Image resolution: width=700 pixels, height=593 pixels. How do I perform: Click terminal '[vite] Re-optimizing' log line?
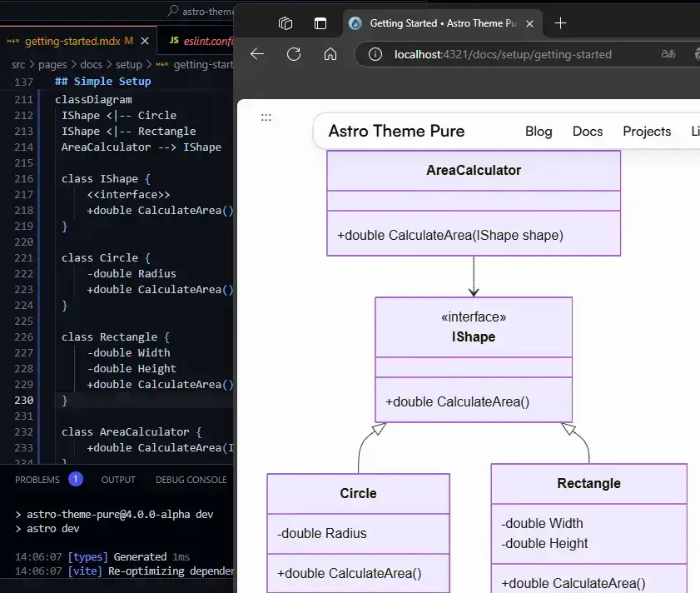[x=124, y=571]
